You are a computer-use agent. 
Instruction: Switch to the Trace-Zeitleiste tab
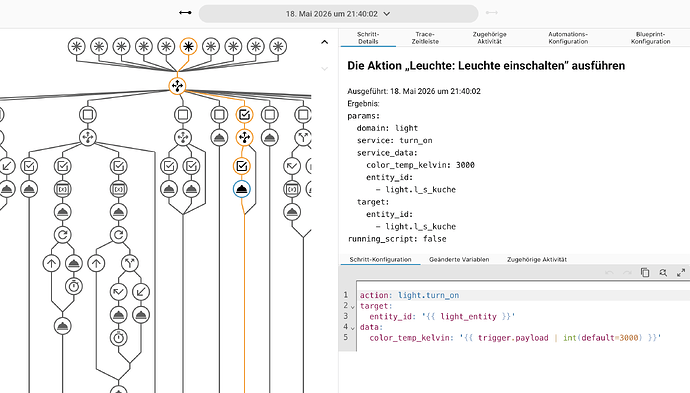pyautogui.click(x=425, y=38)
